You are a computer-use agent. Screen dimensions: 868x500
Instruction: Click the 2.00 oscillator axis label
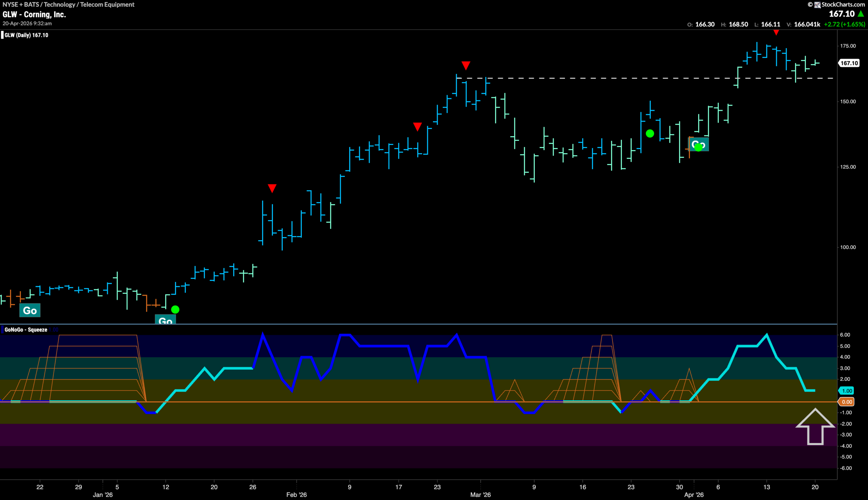[x=845, y=379]
